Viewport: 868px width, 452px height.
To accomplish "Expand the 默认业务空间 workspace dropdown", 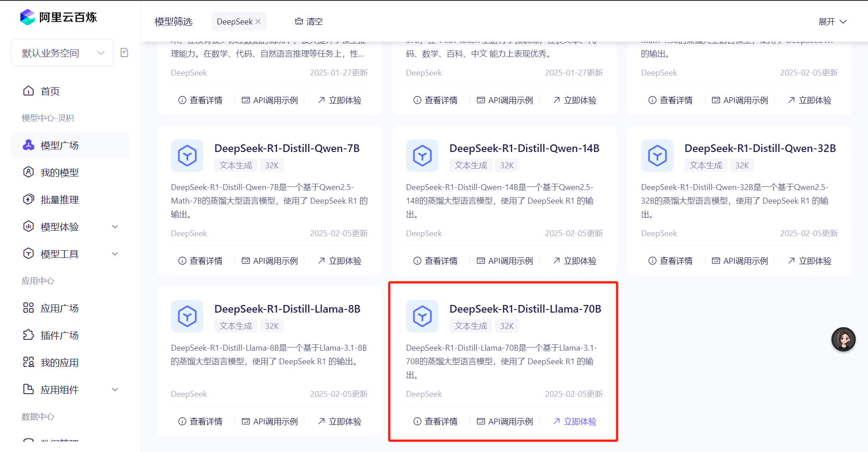I will (62, 53).
